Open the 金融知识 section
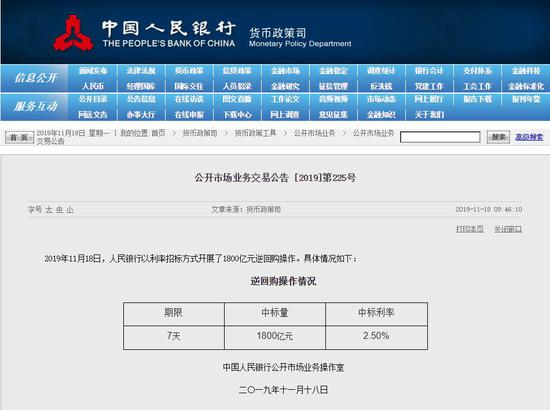The width and height of the screenshot is (550, 410). (x=381, y=115)
